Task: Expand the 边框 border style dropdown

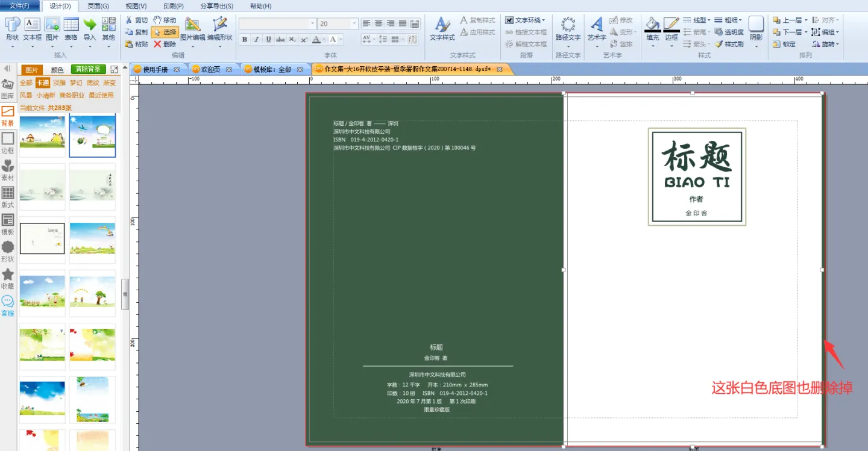Action: [671, 46]
